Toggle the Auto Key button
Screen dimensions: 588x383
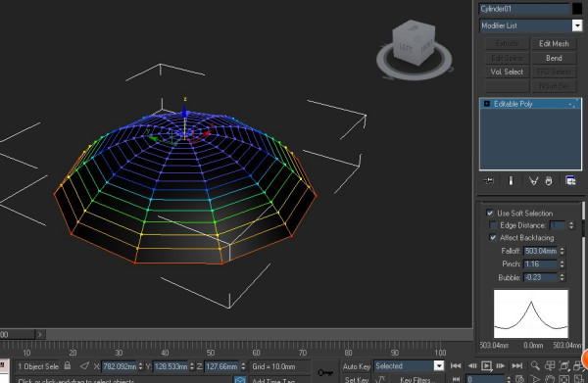[x=357, y=366]
